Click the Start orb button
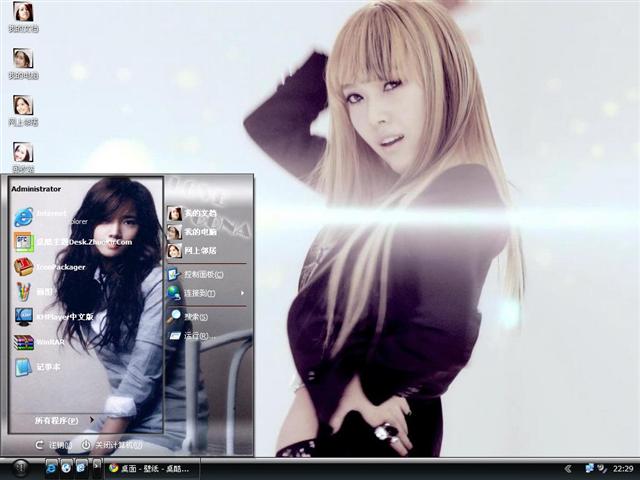Screen dimensions: 640x480 [x=20, y=468]
